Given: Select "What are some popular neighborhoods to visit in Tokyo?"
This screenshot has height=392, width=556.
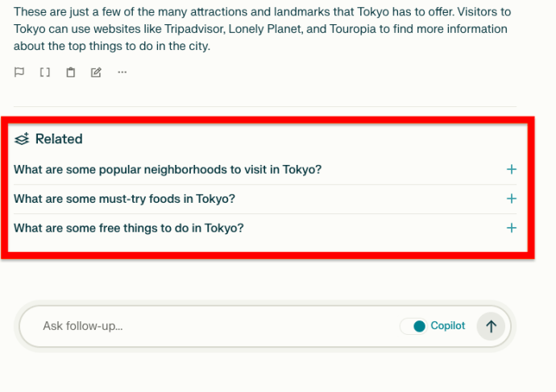Looking at the screenshot, I should point(168,170).
